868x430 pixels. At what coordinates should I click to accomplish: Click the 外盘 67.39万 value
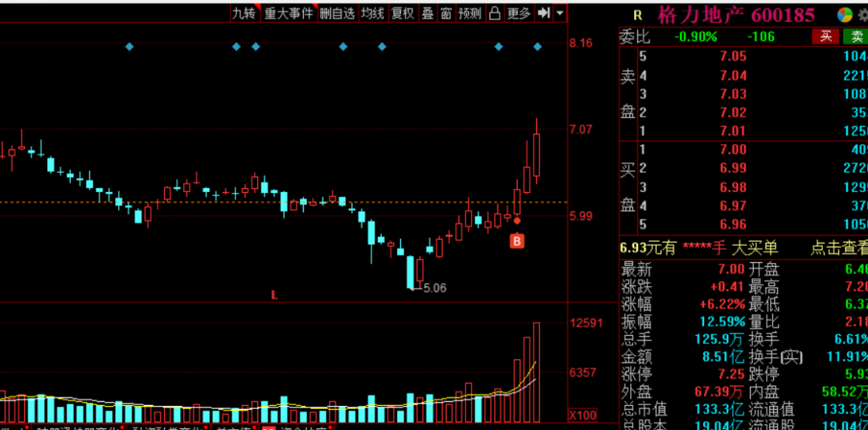coord(718,391)
